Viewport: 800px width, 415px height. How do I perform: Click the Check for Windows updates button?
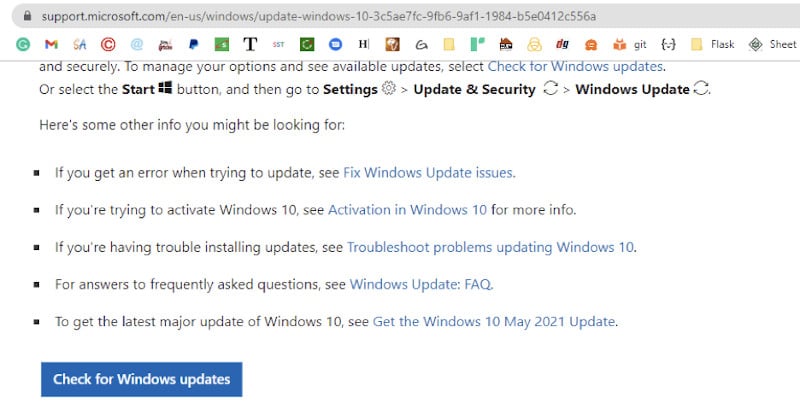141,379
